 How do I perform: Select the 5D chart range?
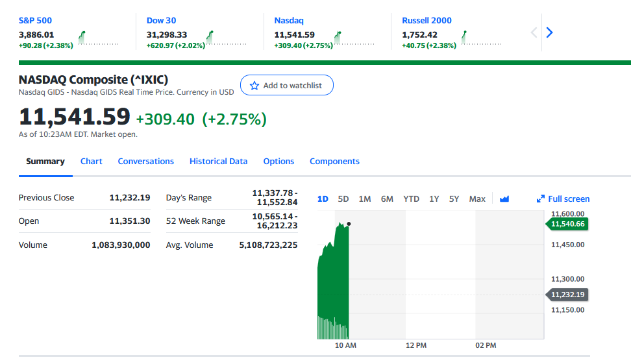tap(343, 199)
